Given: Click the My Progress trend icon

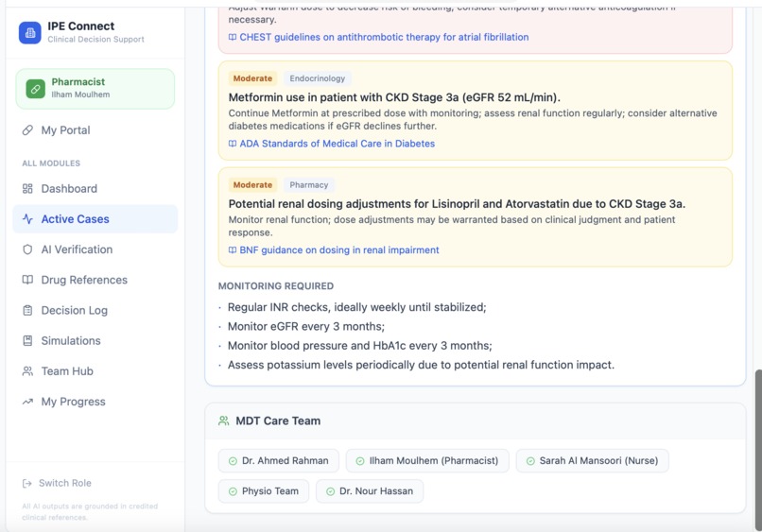Looking at the screenshot, I should coord(27,402).
